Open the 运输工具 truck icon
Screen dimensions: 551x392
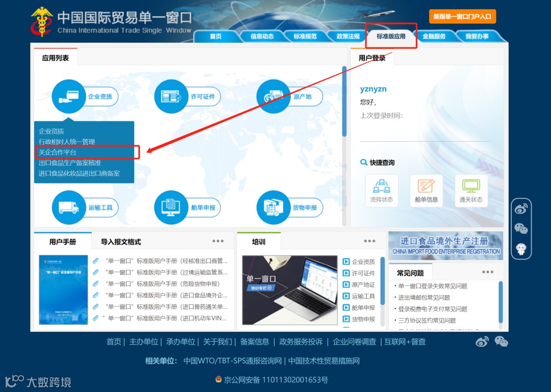pos(69,207)
